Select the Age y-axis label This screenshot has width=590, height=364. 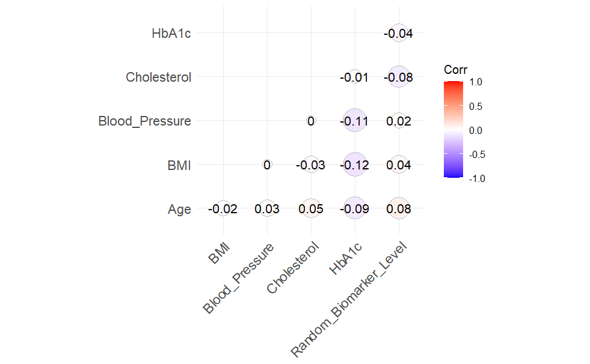point(179,210)
